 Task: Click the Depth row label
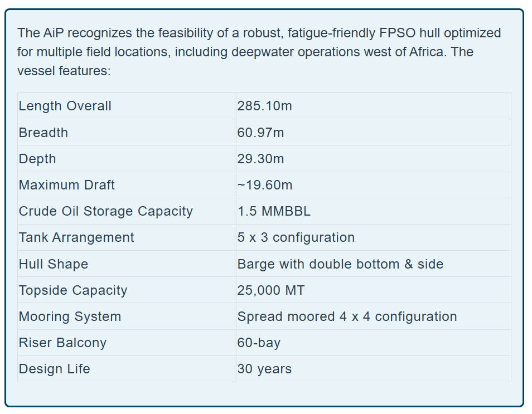coord(37,159)
